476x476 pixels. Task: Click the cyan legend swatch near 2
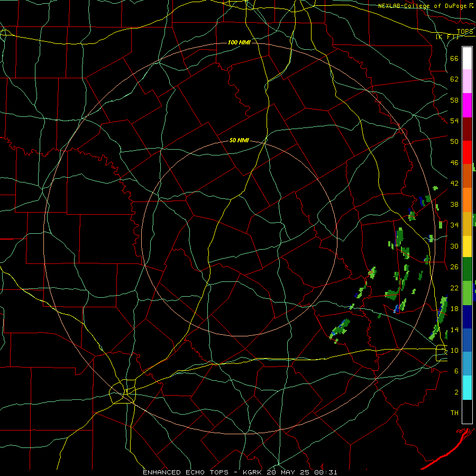point(467,388)
